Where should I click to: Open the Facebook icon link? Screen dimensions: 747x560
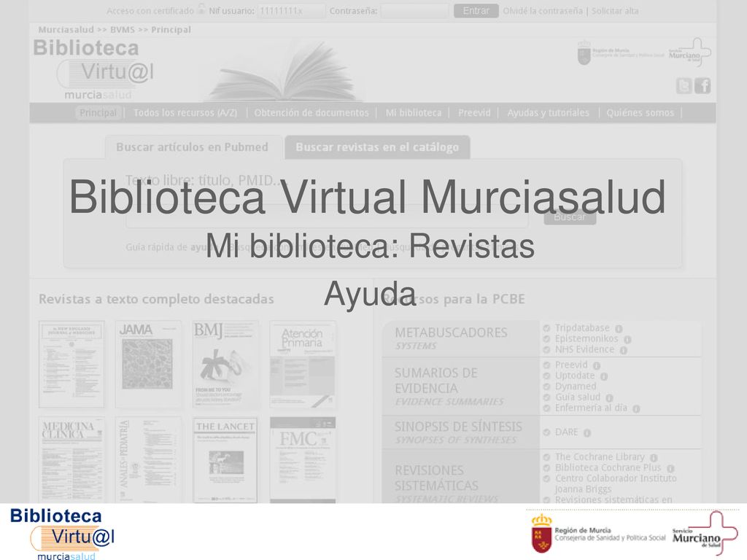coord(703,86)
